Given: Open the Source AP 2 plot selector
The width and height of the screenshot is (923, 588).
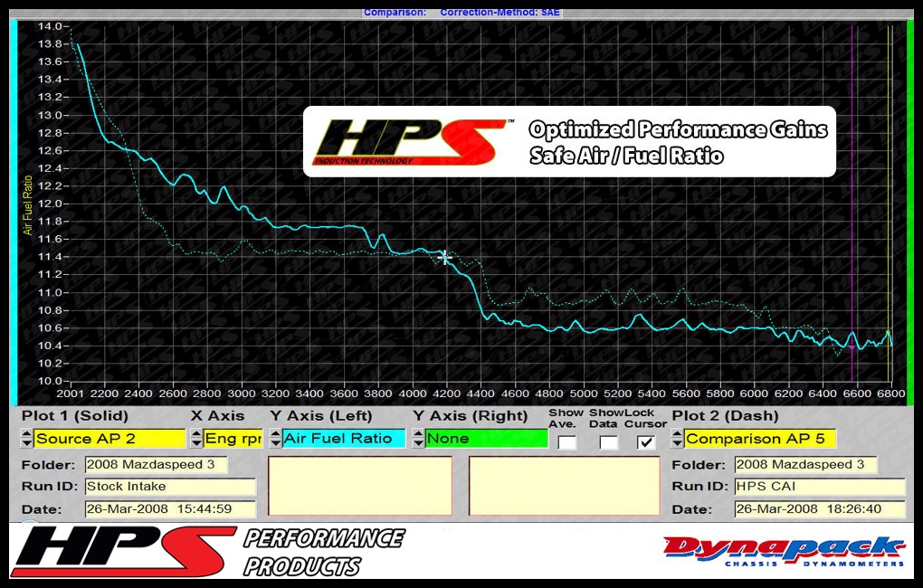Looking at the screenshot, I should pos(109,439).
